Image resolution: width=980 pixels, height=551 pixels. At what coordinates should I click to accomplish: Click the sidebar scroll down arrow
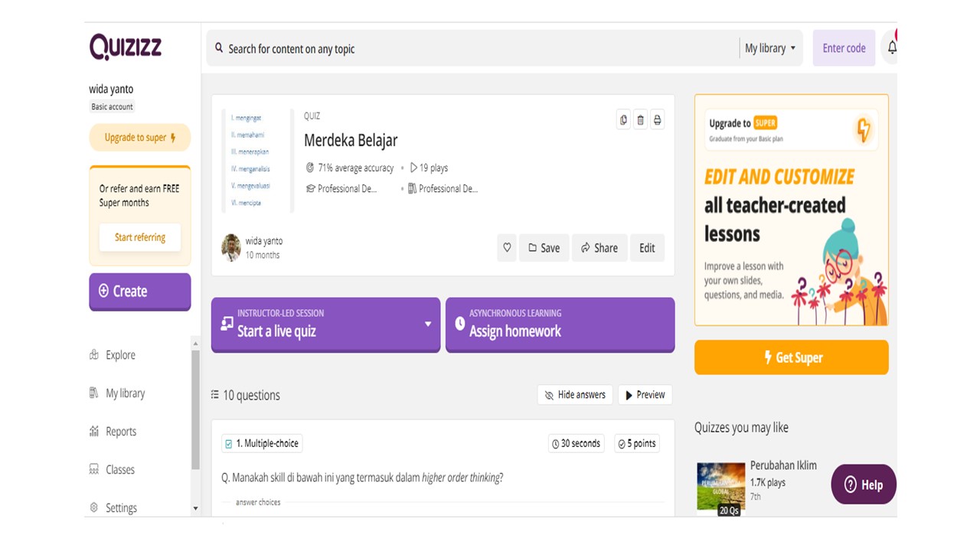pos(195,508)
